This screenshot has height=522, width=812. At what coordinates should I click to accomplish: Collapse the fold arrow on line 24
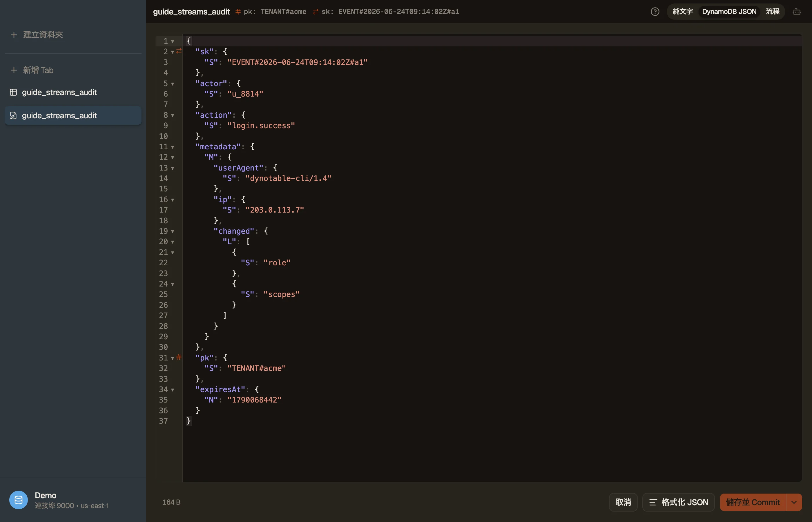[x=173, y=284]
